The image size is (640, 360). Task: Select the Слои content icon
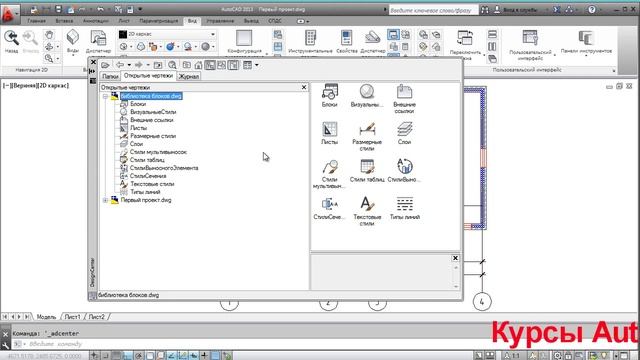404,133
